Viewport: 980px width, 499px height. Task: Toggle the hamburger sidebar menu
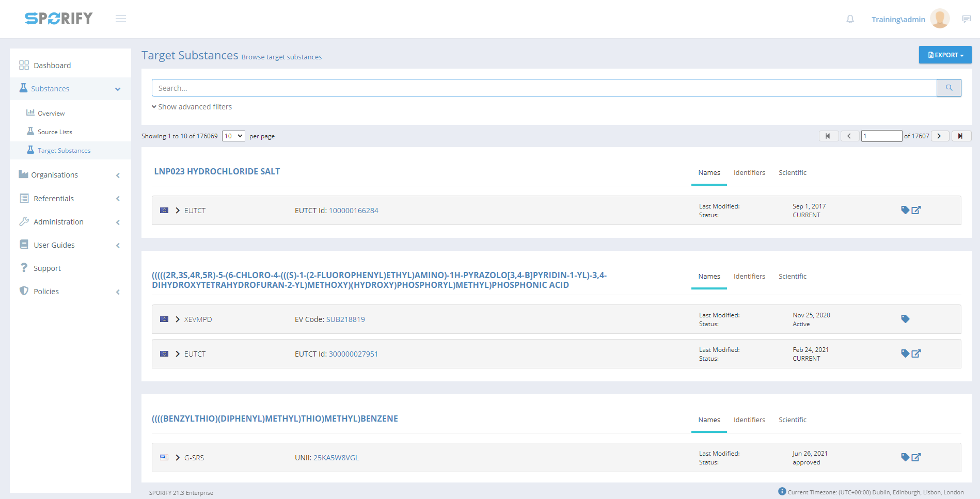click(121, 19)
